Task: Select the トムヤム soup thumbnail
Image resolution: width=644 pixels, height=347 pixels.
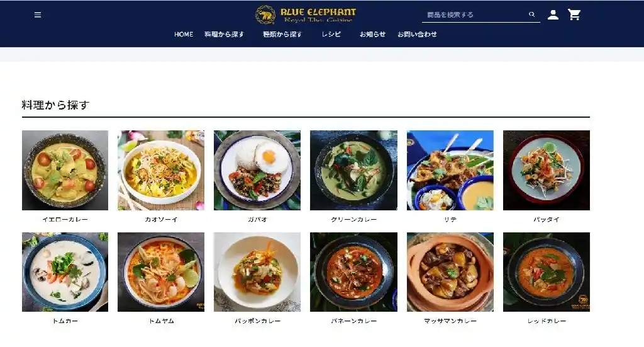Action: point(161,272)
